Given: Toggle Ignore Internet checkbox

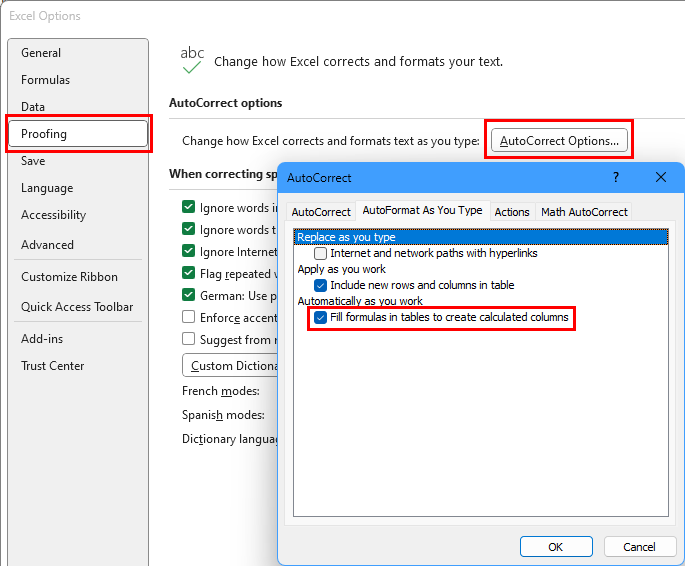Looking at the screenshot, I should (x=188, y=251).
